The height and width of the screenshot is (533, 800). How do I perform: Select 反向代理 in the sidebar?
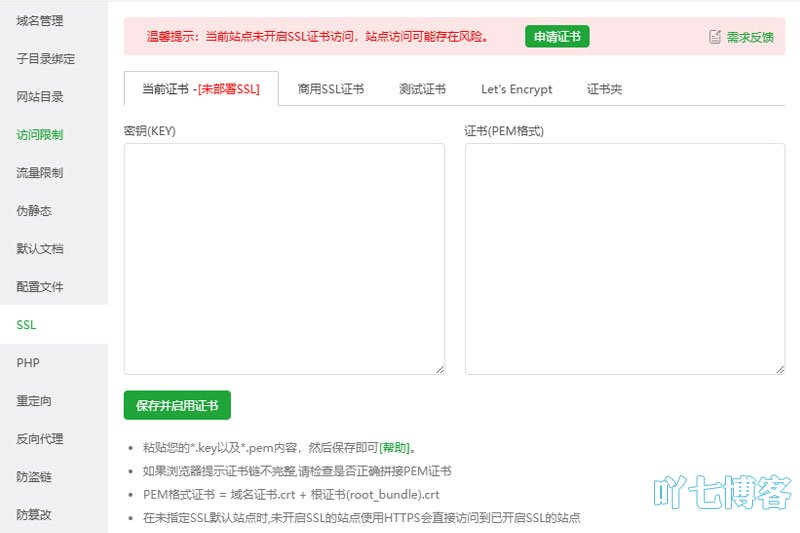tap(40, 439)
